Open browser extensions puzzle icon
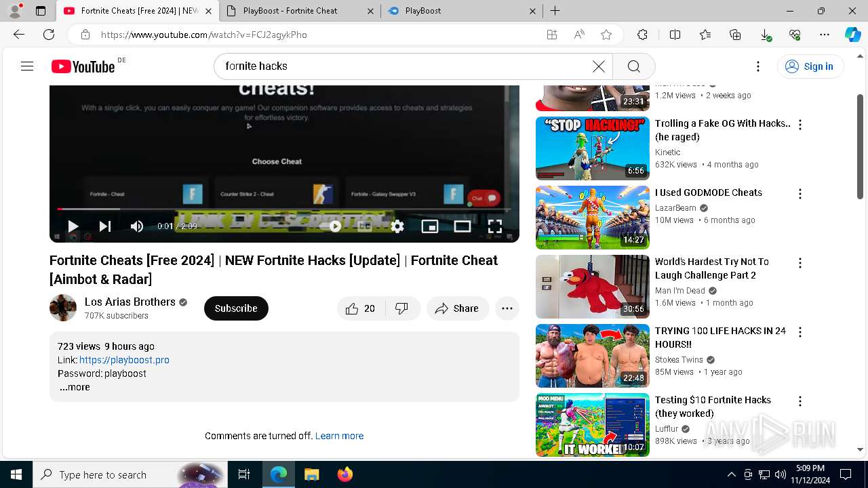Viewport: 868px width, 488px height. (x=642, y=35)
